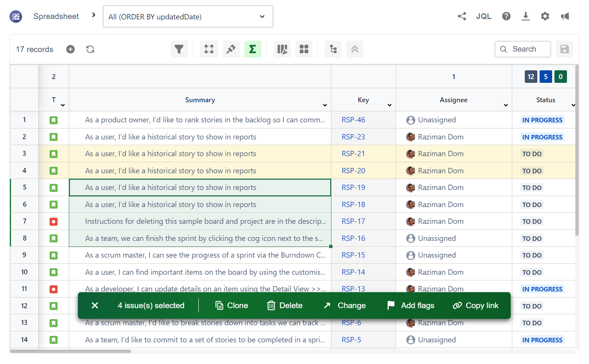Open issue link RSP-5
Viewport: 589px width, 364px height.
point(351,340)
